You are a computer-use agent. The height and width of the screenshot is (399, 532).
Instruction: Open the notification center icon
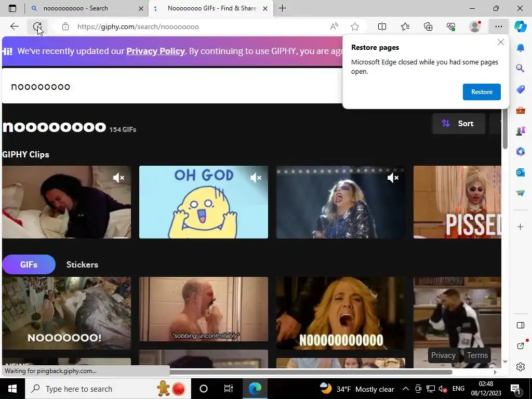pyautogui.click(x=516, y=389)
